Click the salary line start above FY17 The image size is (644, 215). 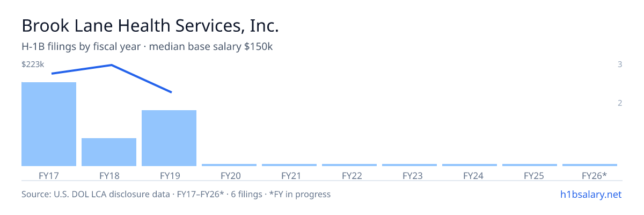(52, 73)
